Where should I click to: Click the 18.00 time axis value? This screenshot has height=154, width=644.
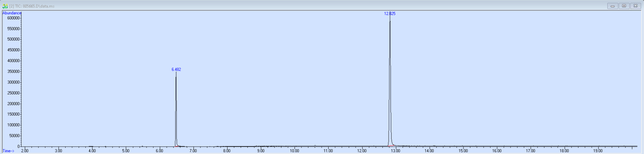pos(564,151)
